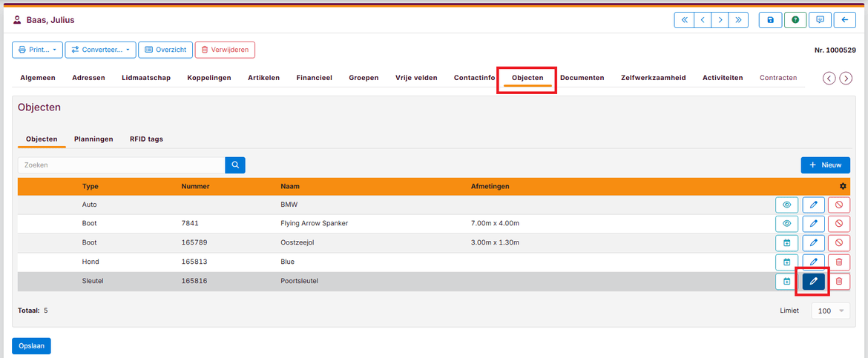The width and height of the screenshot is (868, 358).
Task: Open the Limiet 100 dropdown
Action: [830, 311]
